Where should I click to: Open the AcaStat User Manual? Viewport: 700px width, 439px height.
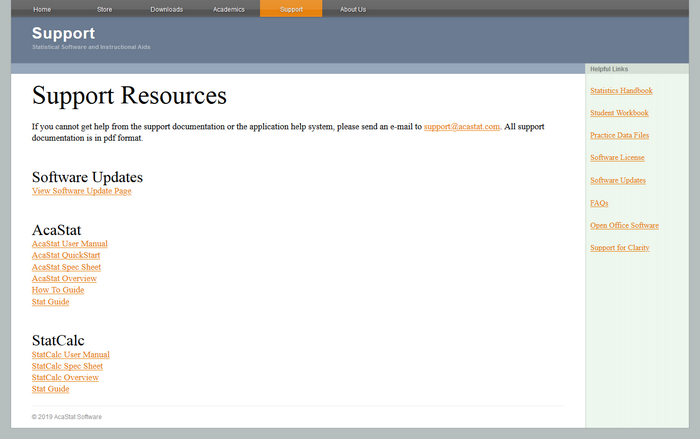70,243
